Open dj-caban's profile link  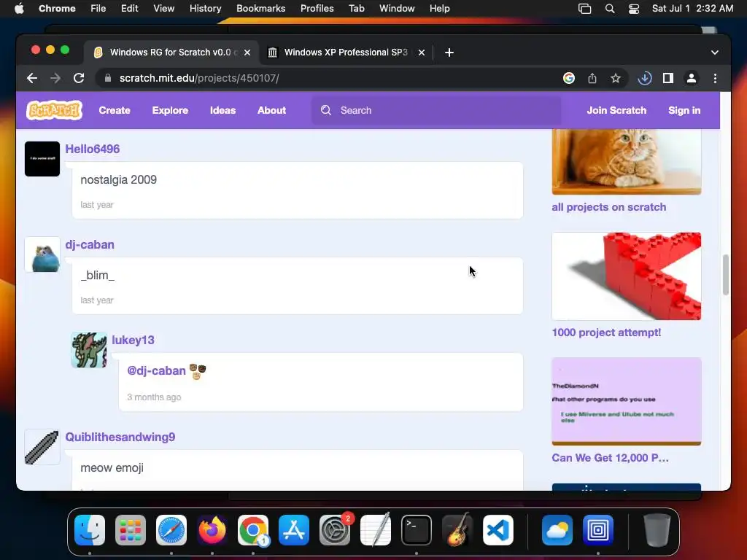[90, 245]
